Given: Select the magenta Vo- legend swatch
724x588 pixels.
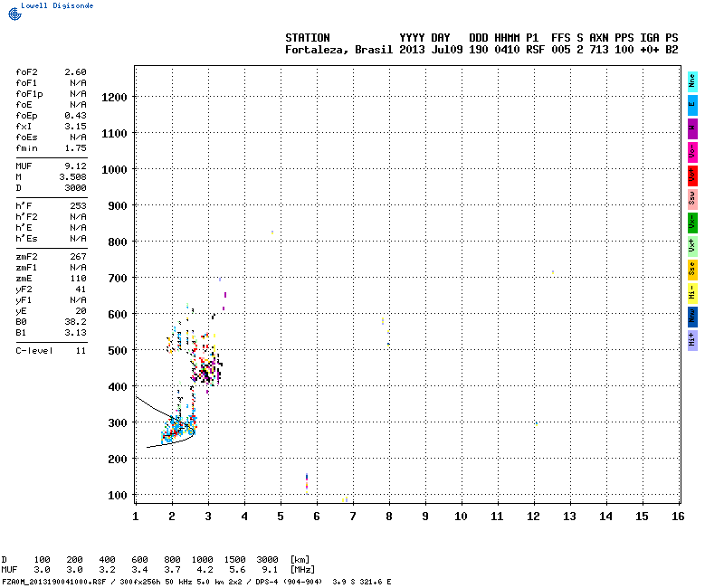Looking at the screenshot, I should (692, 152).
